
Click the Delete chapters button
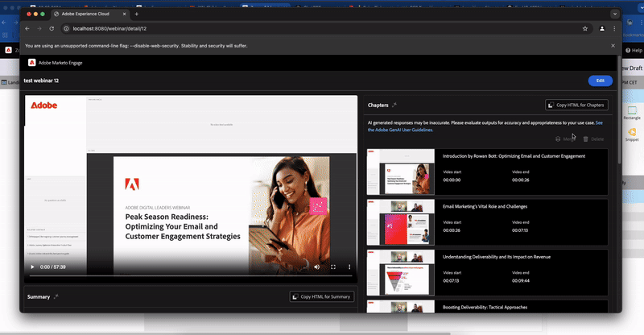593,139
